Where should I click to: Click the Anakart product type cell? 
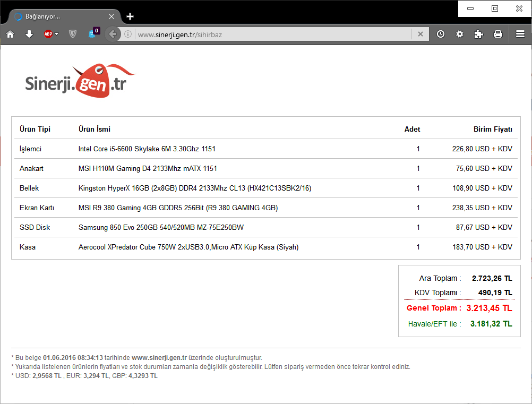(x=31, y=169)
